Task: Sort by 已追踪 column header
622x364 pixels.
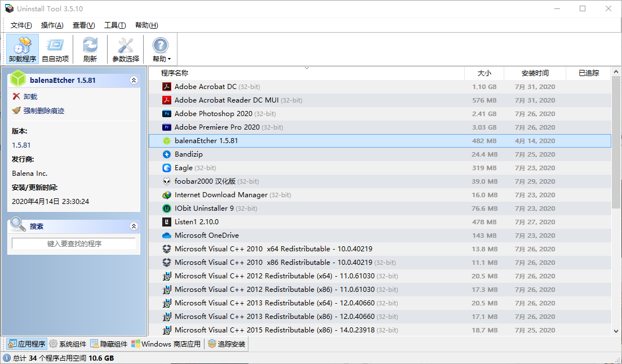Action: click(588, 73)
